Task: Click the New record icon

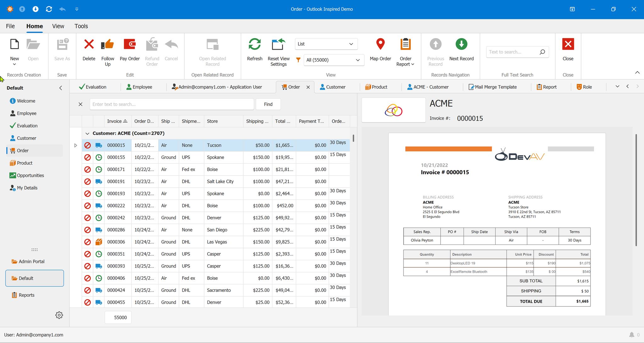Action: pyautogui.click(x=14, y=44)
